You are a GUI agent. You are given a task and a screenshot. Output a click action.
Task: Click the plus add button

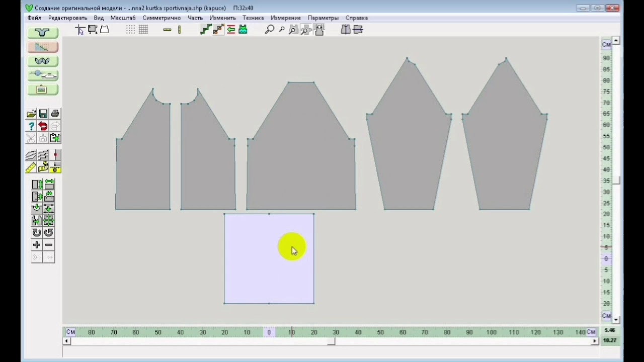click(x=37, y=245)
